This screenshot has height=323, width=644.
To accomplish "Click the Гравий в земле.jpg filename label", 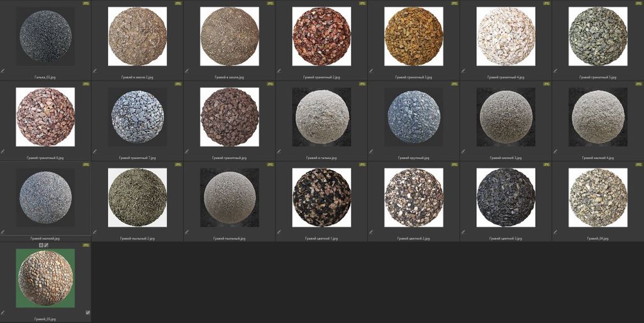I will (x=229, y=77).
